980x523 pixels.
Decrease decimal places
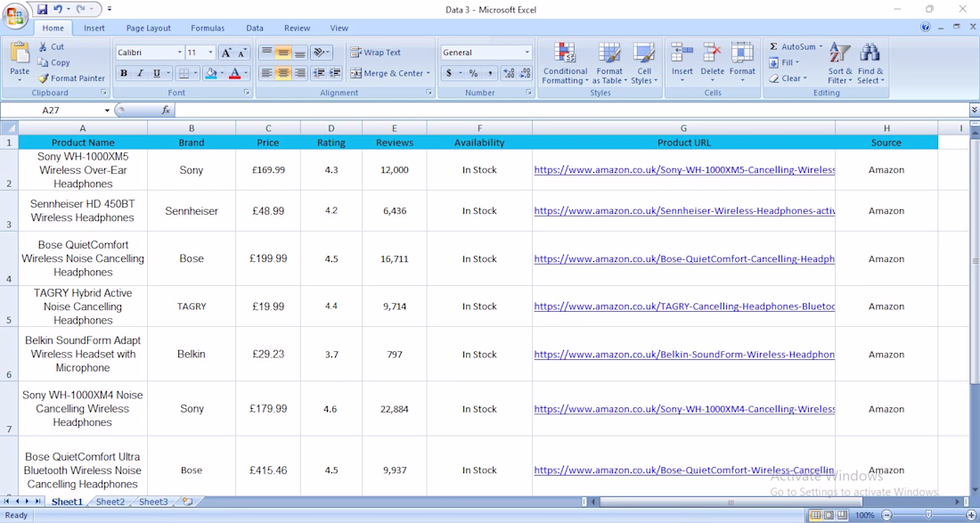point(525,74)
